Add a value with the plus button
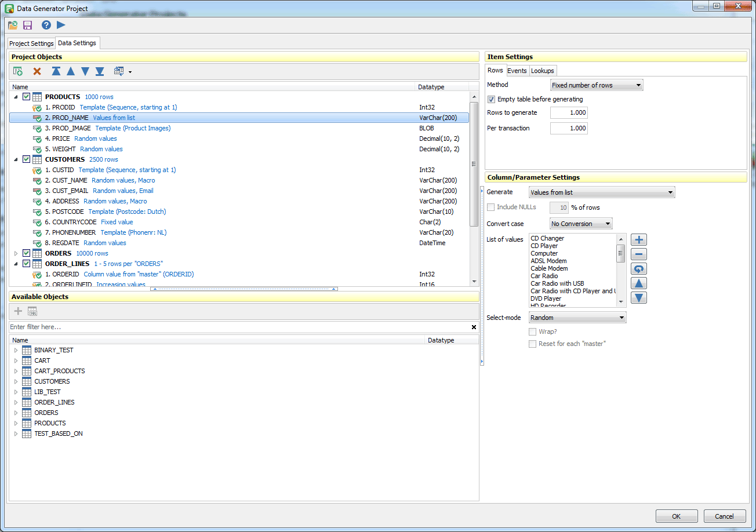Viewport: 756px width, 532px height. 638,240
